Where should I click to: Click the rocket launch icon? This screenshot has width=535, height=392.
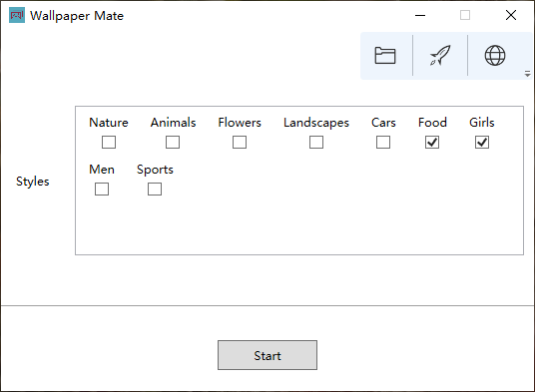440,55
